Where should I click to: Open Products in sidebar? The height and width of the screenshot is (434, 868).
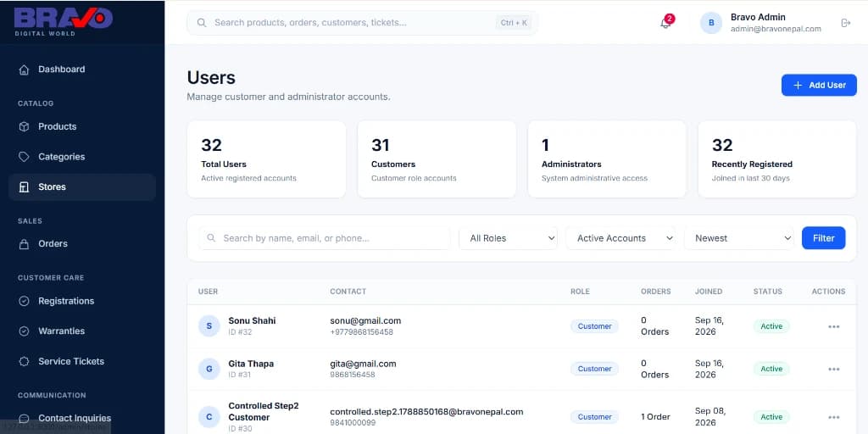coord(82,127)
